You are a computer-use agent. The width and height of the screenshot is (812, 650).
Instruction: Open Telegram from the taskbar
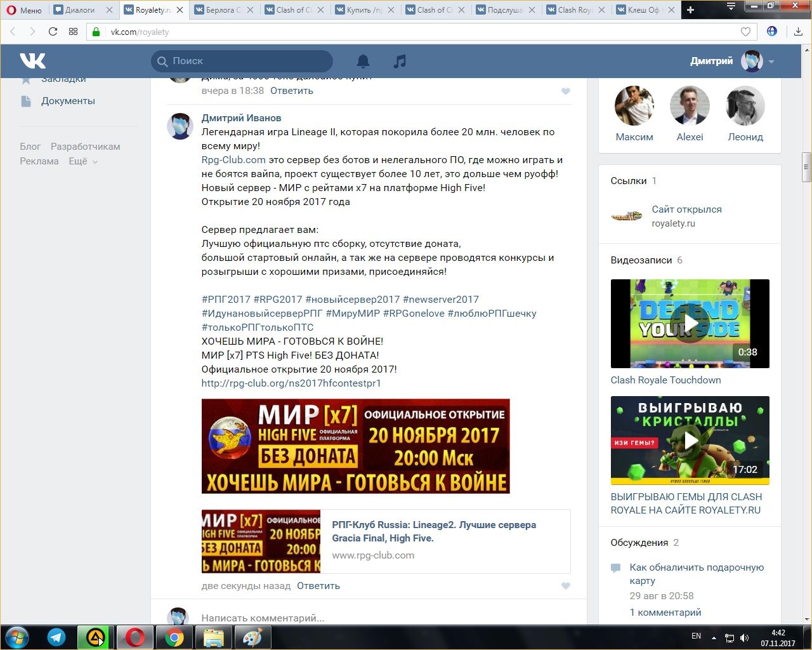[x=56, y=637]
